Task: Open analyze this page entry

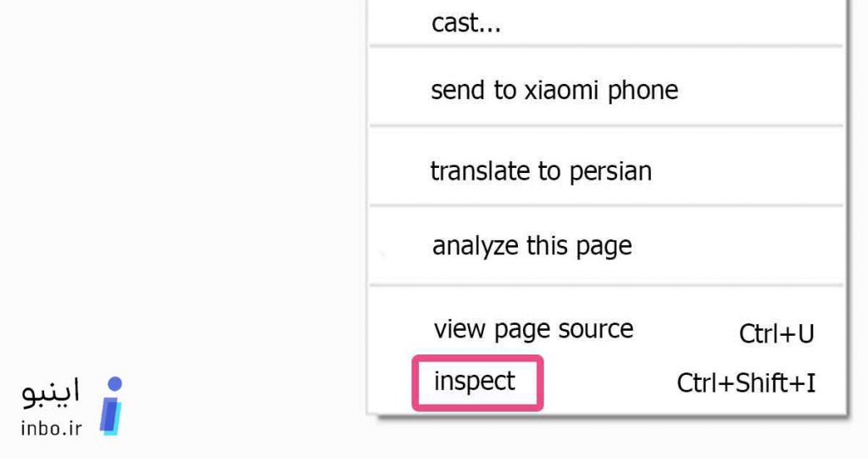Action: [x=606, y=245]
